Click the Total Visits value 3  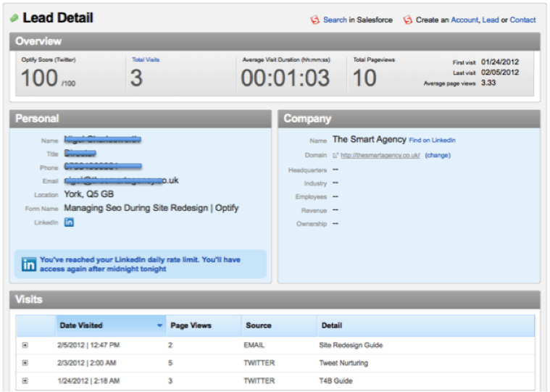[x=136, y=78]
